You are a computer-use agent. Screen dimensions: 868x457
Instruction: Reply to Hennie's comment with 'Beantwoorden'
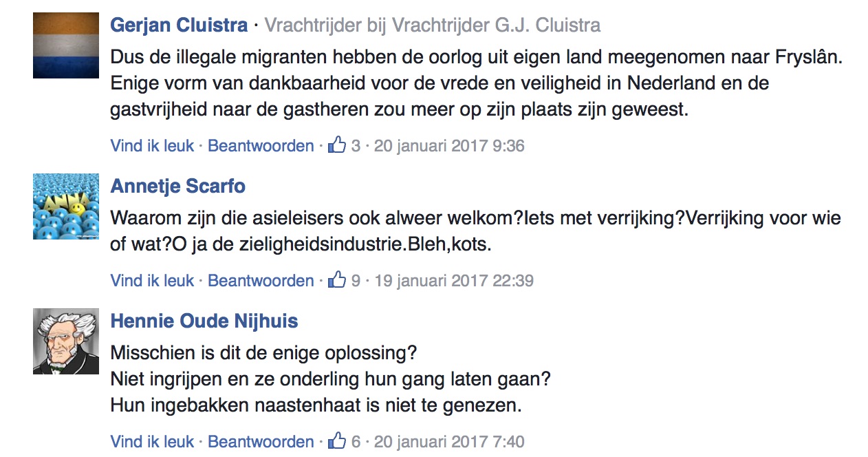[261, 442]
